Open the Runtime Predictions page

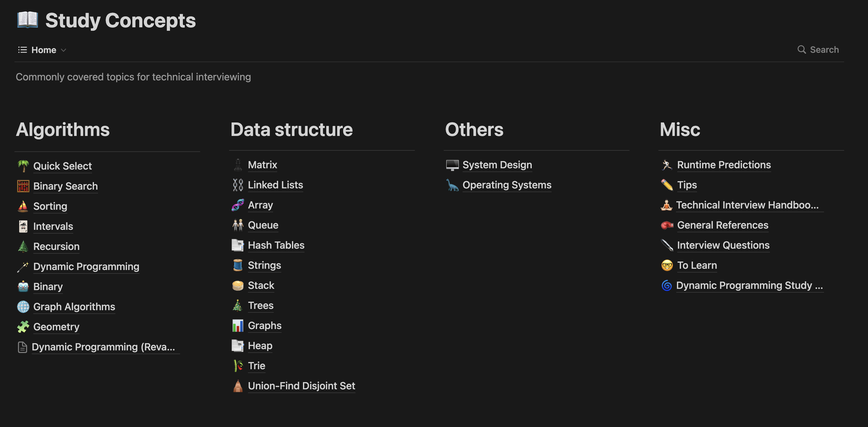tap(724, 165)
